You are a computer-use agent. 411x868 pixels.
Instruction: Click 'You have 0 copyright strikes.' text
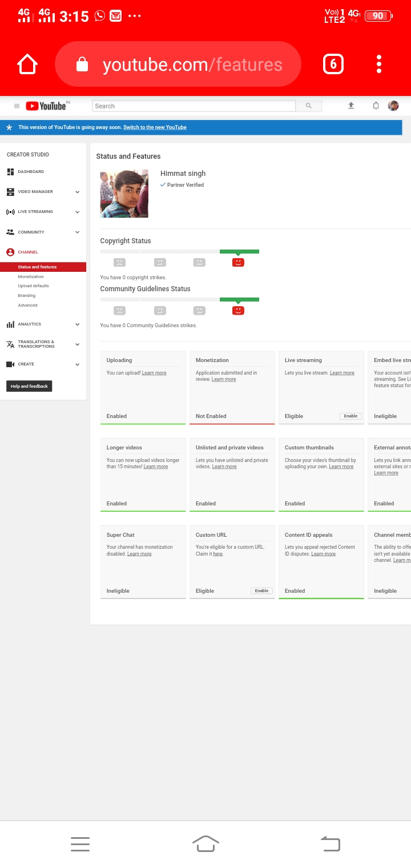click(134, 278)
